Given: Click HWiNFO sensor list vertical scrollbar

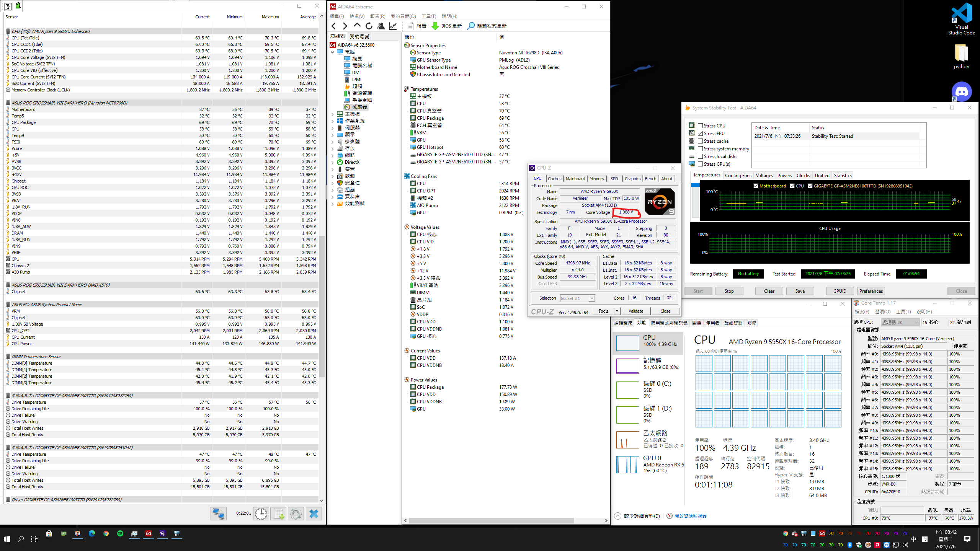Looking at the screenshot, I should 322,306.
